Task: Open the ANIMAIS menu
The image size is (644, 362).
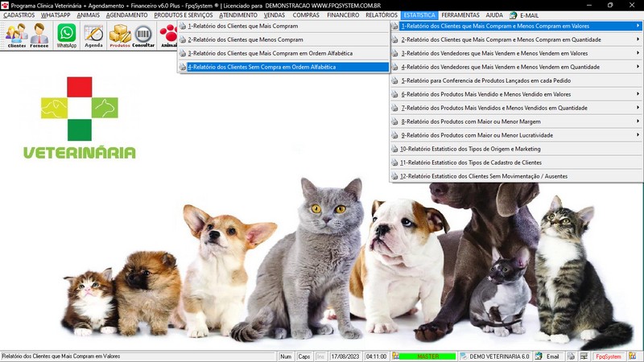Action: click(89, 15)
